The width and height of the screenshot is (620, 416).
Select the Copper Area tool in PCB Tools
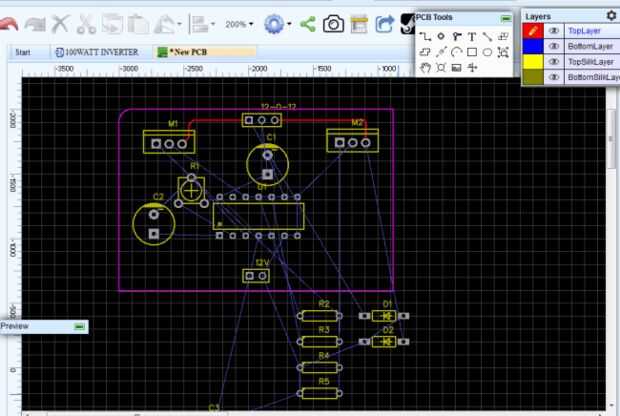point(503,37)
